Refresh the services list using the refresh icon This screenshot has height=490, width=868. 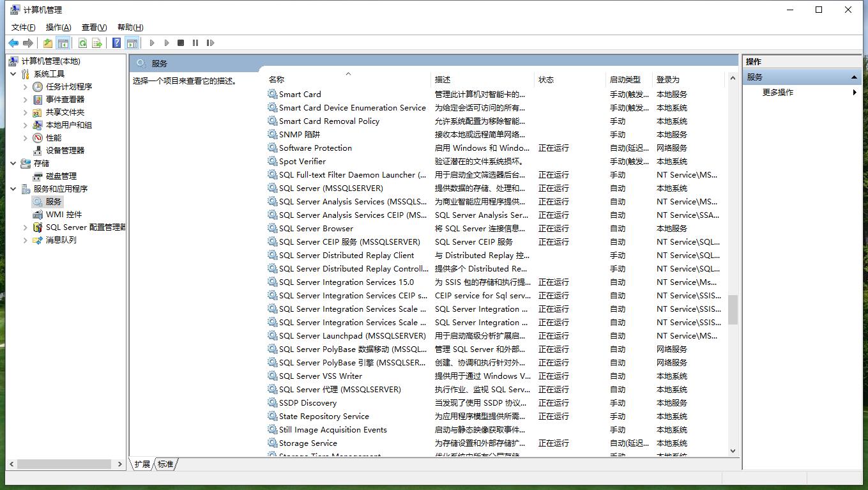tap(83, 42)
